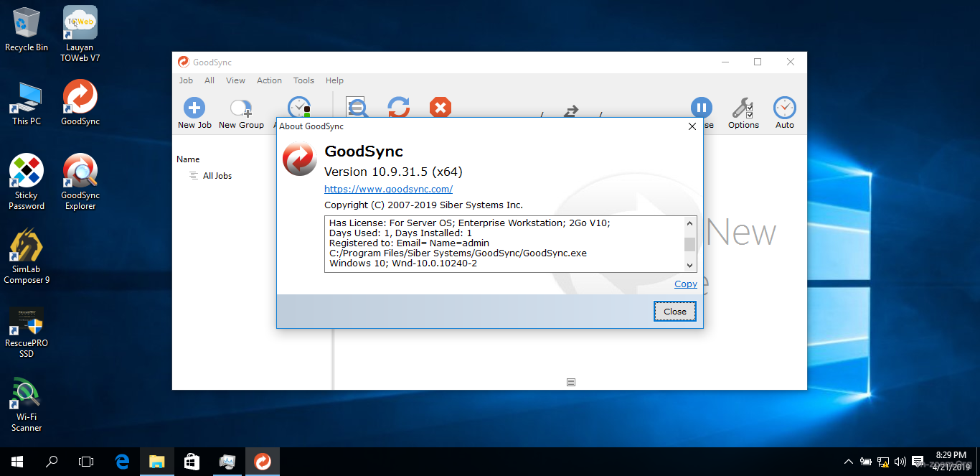Image resolution: width=980 pixels, height=476 pixels.
Task: Open the Job menu
Action: pos(186,80)
